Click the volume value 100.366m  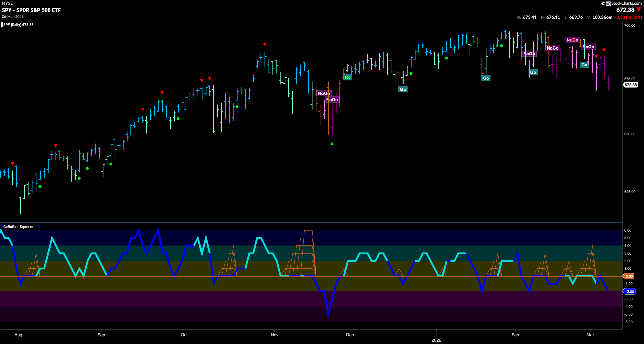[602, 17]
